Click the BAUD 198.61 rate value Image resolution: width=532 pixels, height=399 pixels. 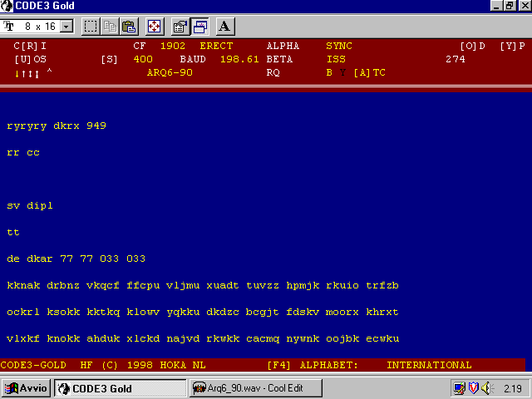(x=219, y=59)
